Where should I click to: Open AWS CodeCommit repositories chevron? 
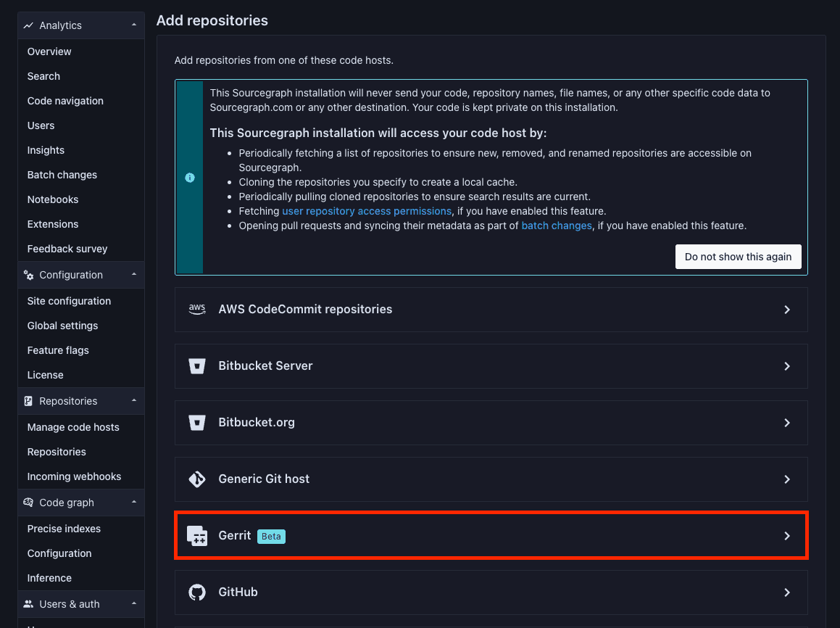click(787, 310)
